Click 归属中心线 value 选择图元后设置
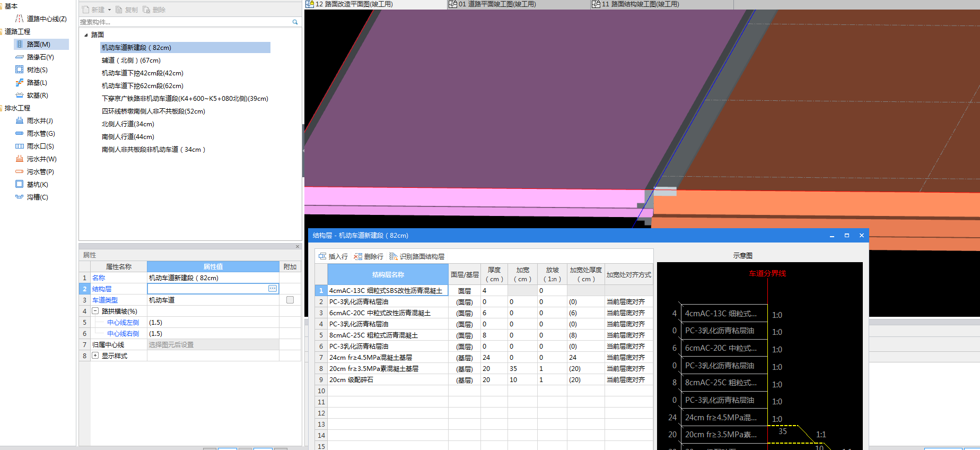The image size is (980, 450). coord(213,344)
